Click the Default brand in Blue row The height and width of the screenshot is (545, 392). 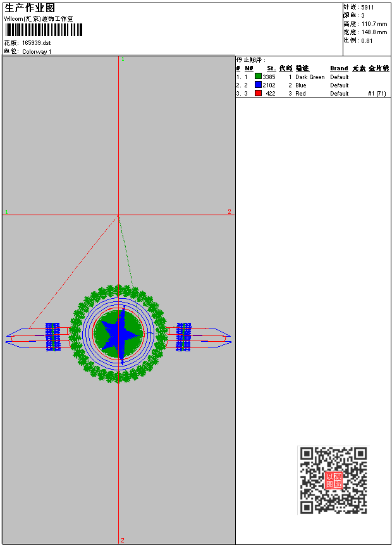point(340,85)
